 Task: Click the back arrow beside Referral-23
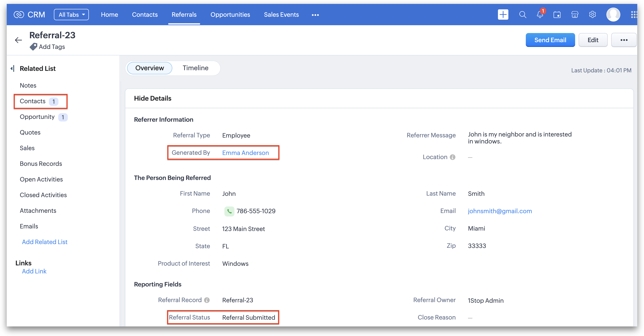tap(18, 40)
